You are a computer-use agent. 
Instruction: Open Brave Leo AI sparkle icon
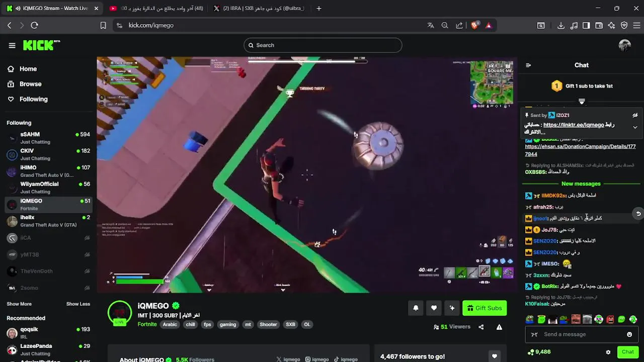[x=611, y=25]
